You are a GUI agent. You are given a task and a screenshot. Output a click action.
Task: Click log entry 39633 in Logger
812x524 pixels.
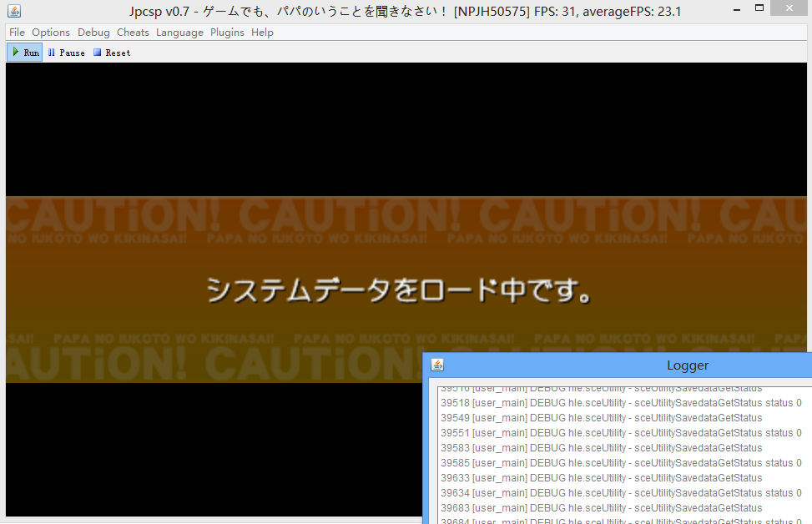tap(601, 478)
